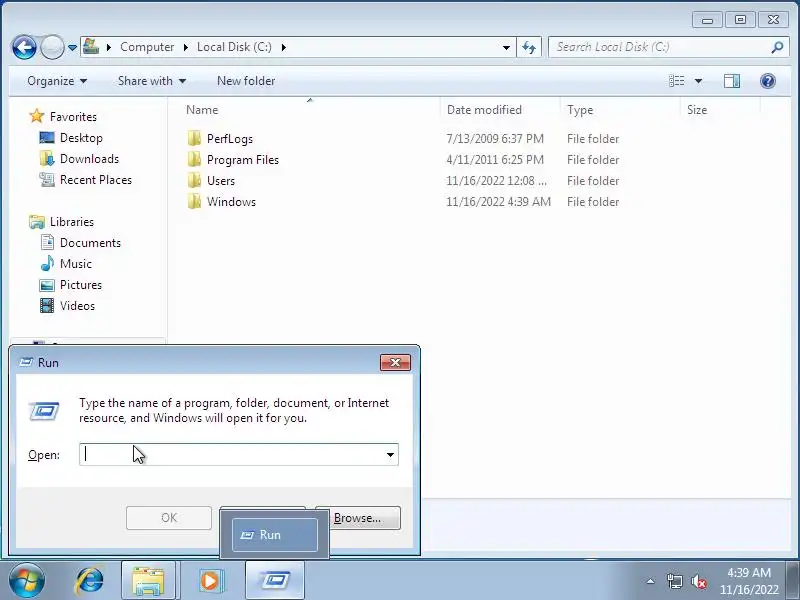Click the 7/13/2009 6:37 PM date cell
The width and height of the screenshot is (800, 600).
pos(495,139)
